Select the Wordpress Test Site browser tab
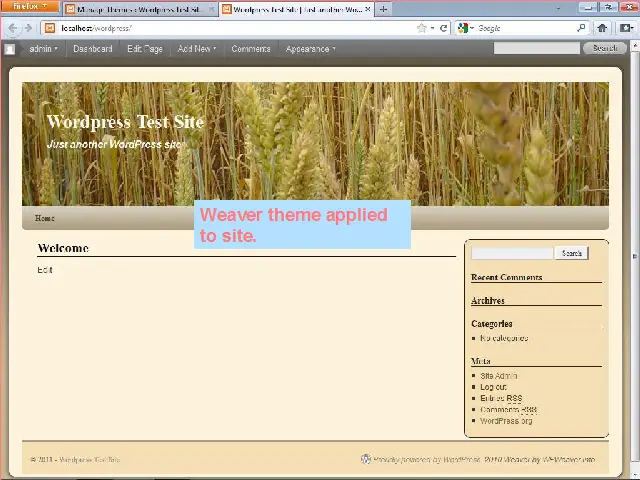 pos(297,9)
